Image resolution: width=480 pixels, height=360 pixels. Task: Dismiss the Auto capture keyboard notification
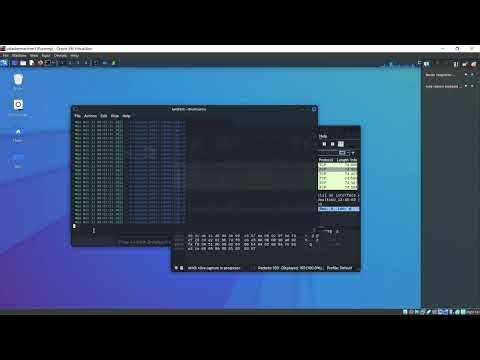coord(472,86)
